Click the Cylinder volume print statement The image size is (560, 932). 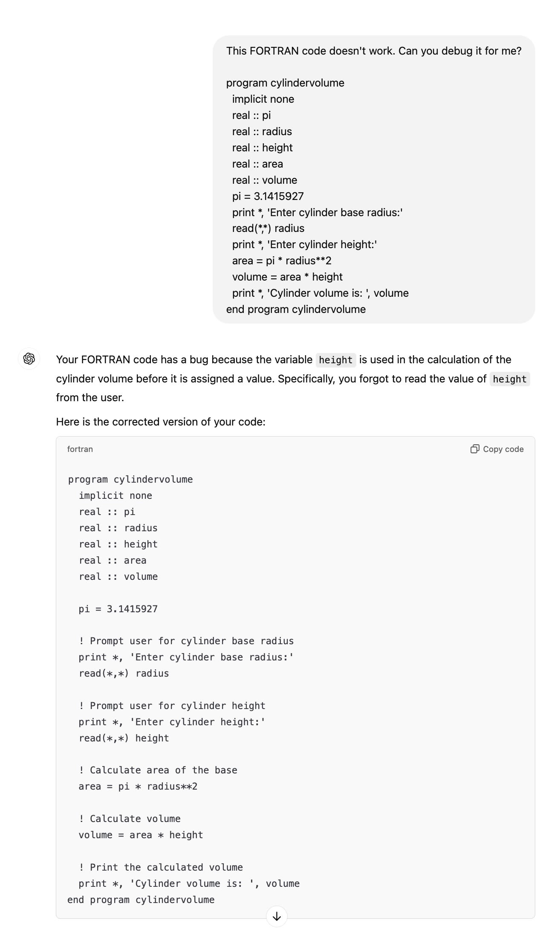(189, 883)
